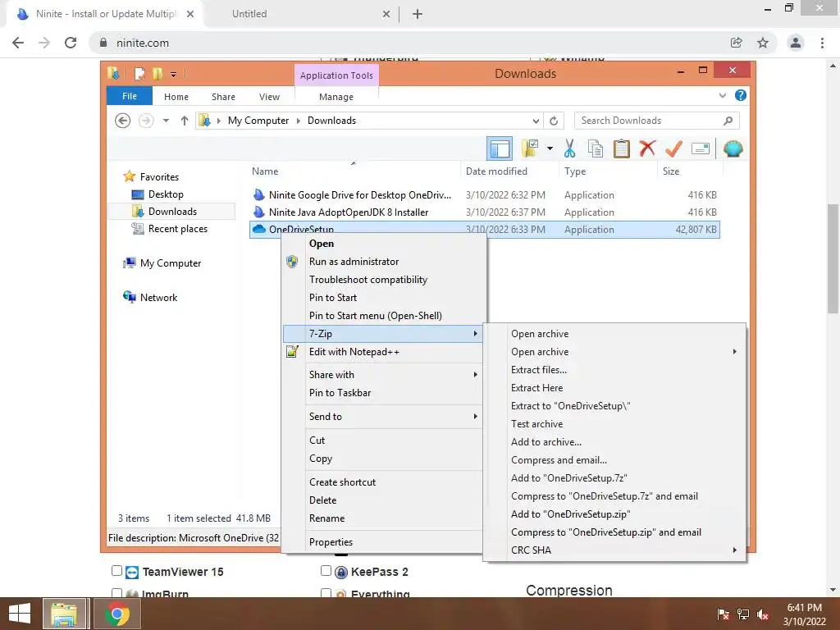Switch to the Home ribbon tab
This screenshot has height=630, width=840.
[x=176, y=97]
